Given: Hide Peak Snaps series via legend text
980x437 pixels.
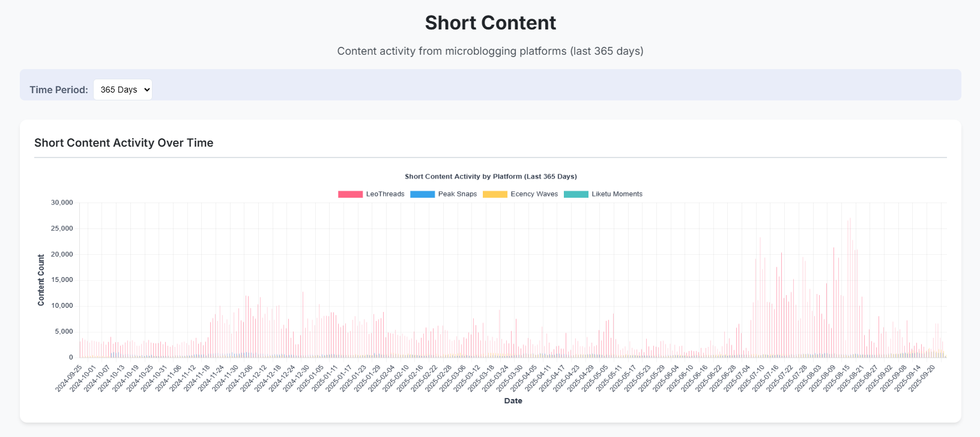Looking at the screenshot, I should coord(457,194).
